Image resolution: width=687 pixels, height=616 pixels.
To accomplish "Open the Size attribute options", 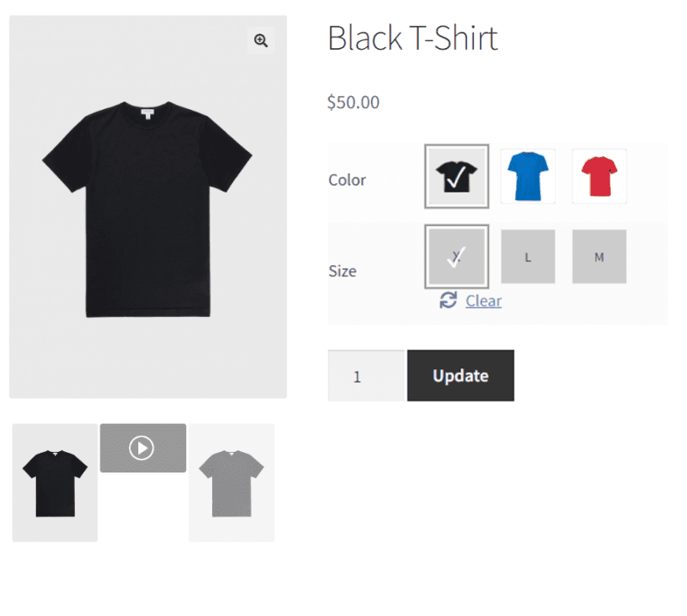I will click(342, 271).
